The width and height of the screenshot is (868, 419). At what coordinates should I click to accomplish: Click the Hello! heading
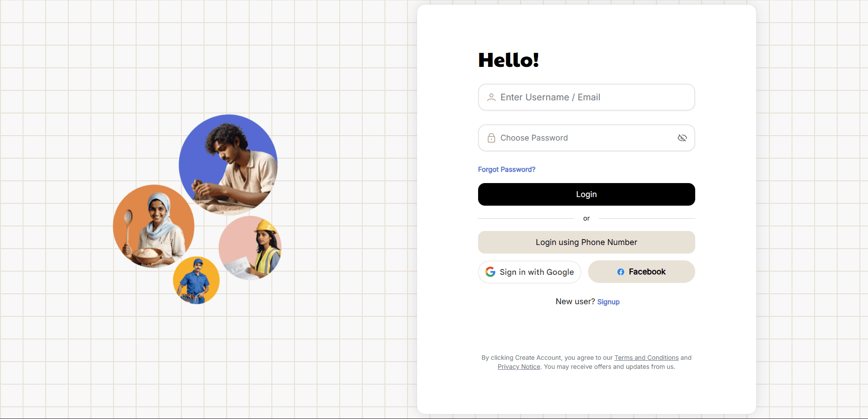tap(508, 60)
